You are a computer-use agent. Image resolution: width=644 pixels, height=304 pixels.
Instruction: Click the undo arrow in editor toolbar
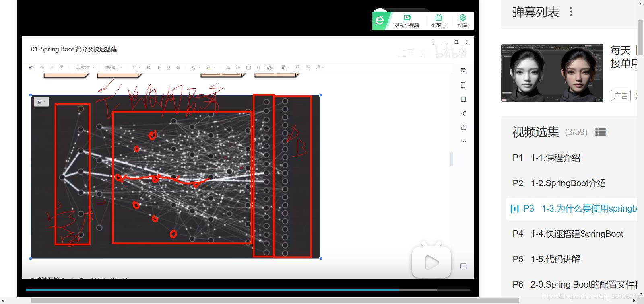pos(31,68)
